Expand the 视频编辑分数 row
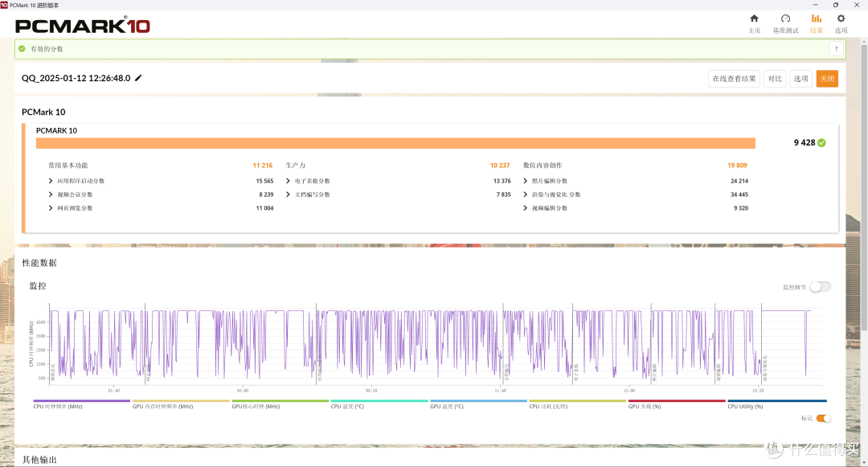Image resolution: width=868 pixels, height=467 pixels. [526, 208]
